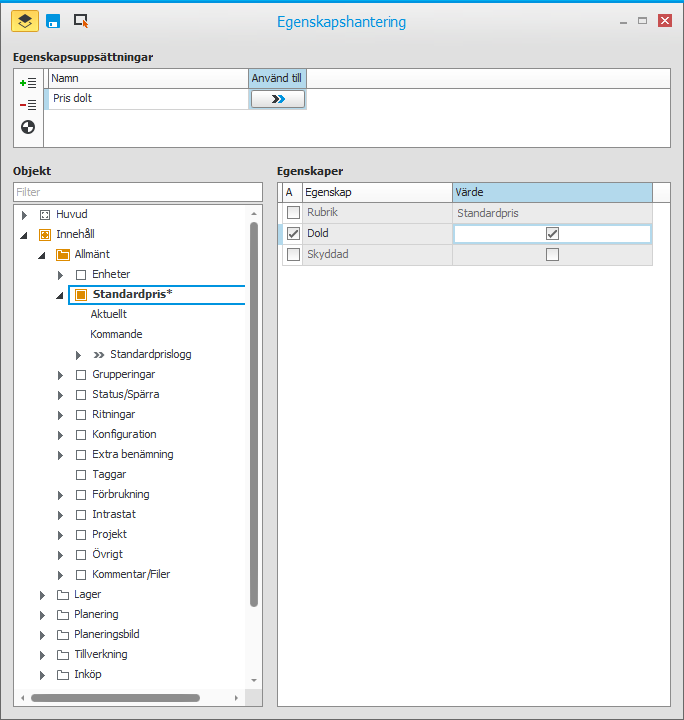The image size is (684, 720).
Task: Expand the Lager folder
Action: coord(42,595)
